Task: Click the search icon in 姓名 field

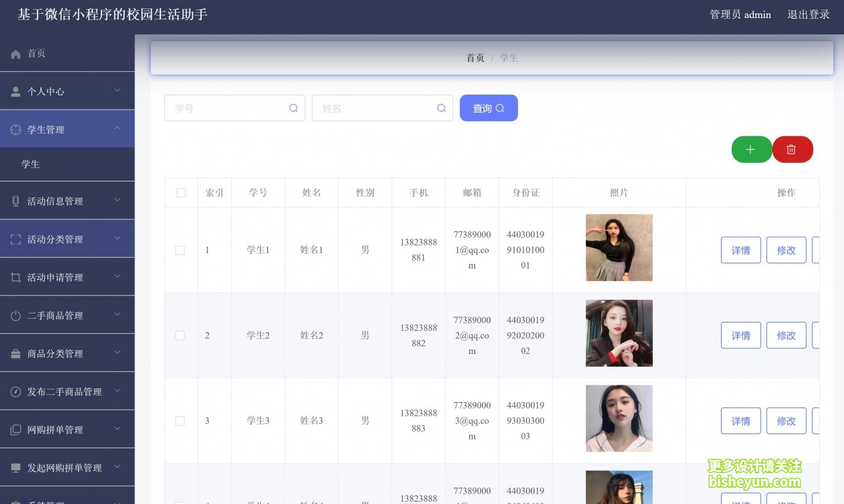Action: 441,108
